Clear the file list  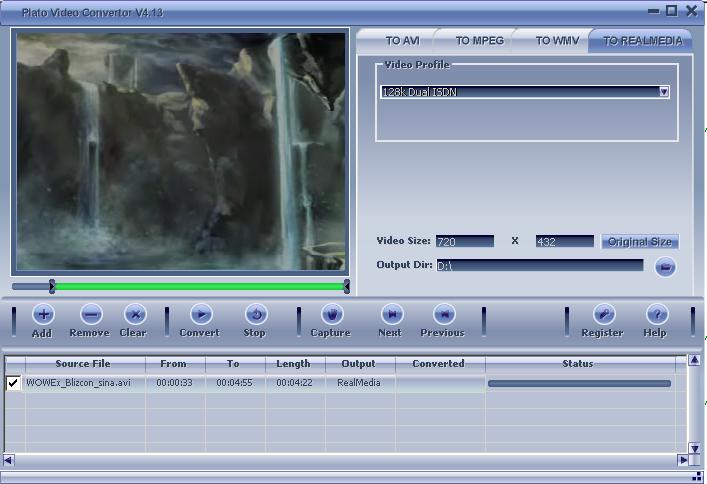click(x=135, y=314)
